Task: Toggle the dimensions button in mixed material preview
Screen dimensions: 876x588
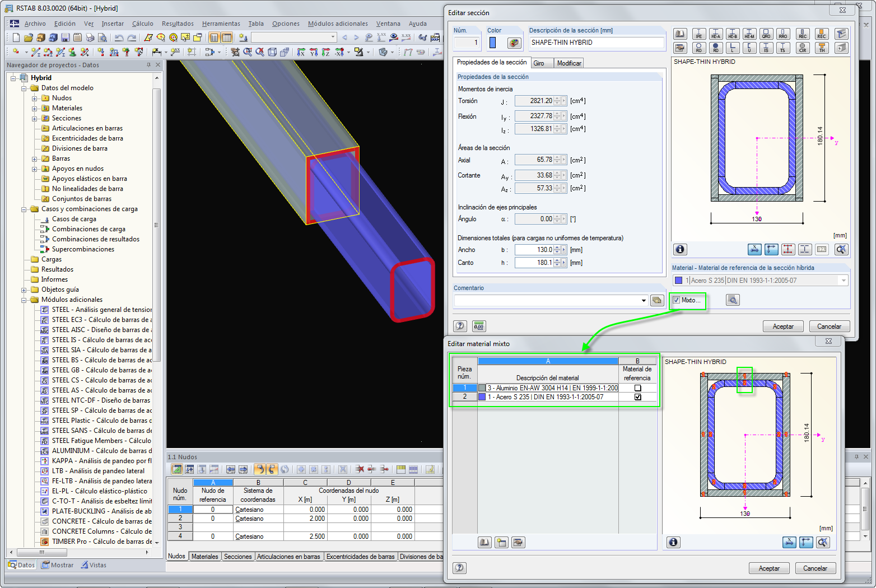Action: coord(789,542)
